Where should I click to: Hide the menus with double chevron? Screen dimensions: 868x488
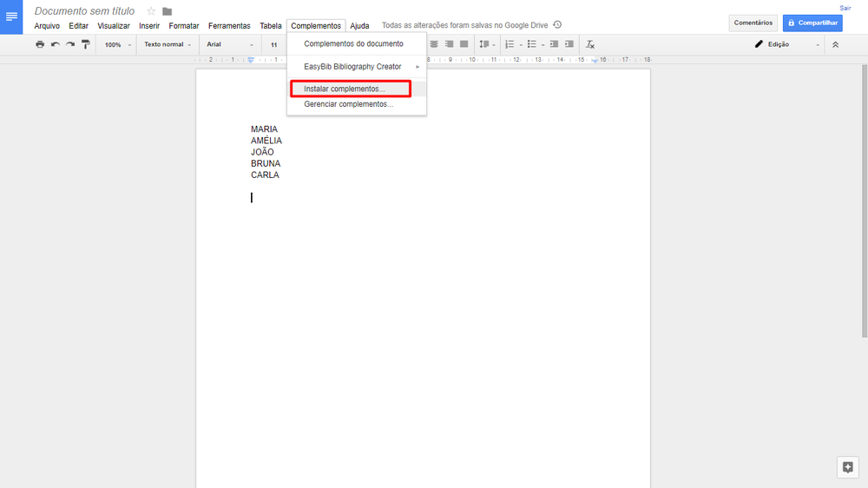coord(835,44)
